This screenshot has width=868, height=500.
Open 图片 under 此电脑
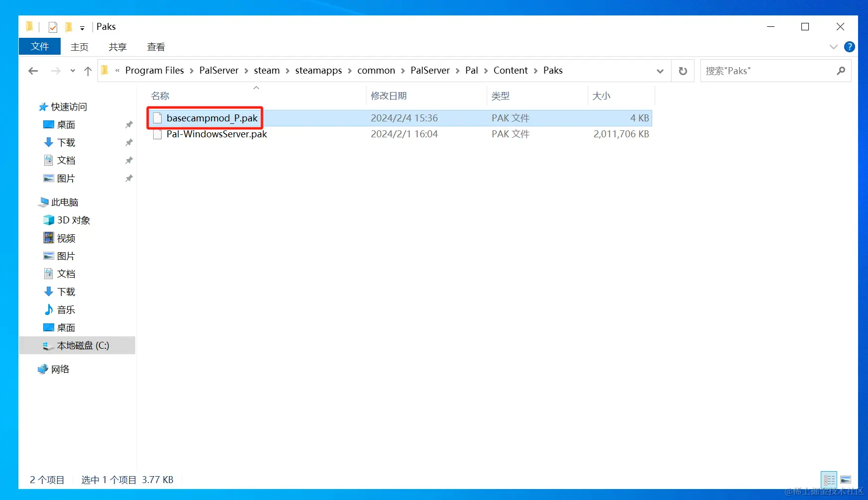66,256
